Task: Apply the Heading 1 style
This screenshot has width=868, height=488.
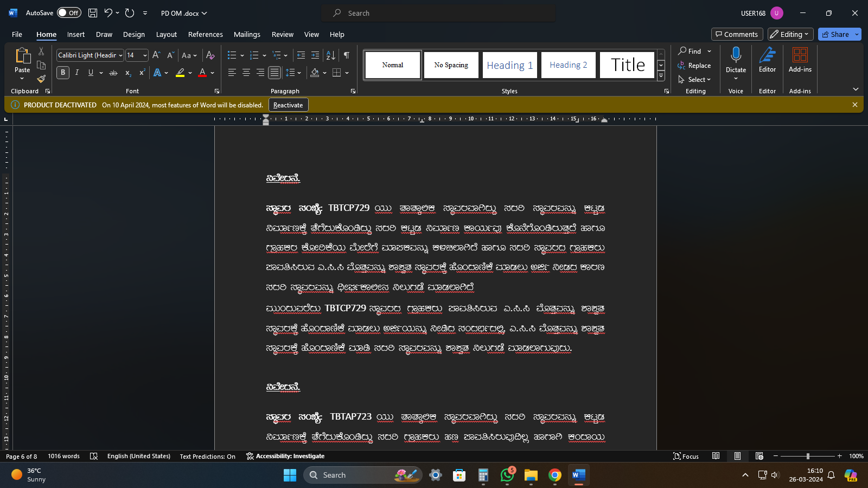Action: 510,65
